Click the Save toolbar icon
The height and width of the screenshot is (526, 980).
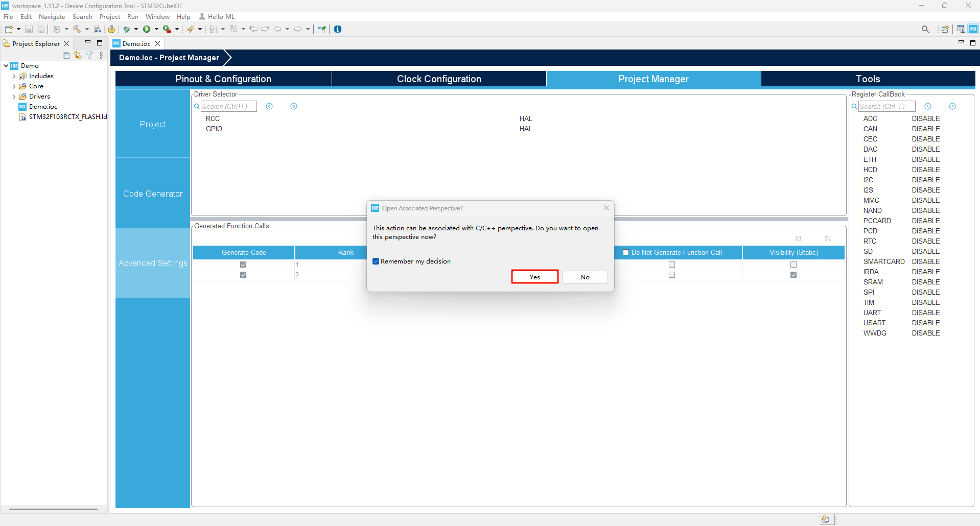point(29,29)
